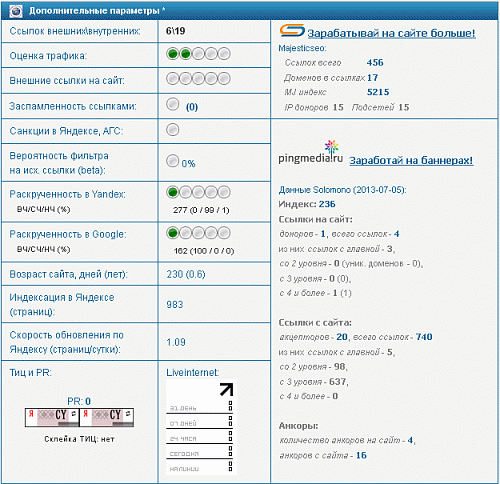Click the Yandex promotion rating circles
Screen dimensions: 500x484
pyautogui.click(x=198, y=192)
